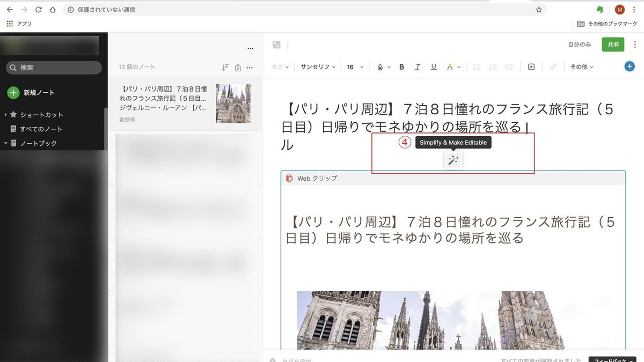Open the sort options in the note list
Viewport: 644px width, 362px height.
[225, 67]
